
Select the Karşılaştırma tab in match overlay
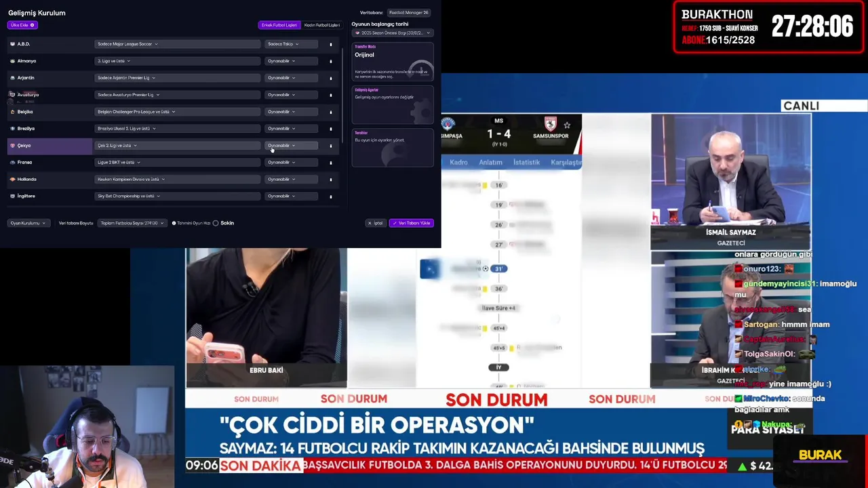[x=566, y=163]
